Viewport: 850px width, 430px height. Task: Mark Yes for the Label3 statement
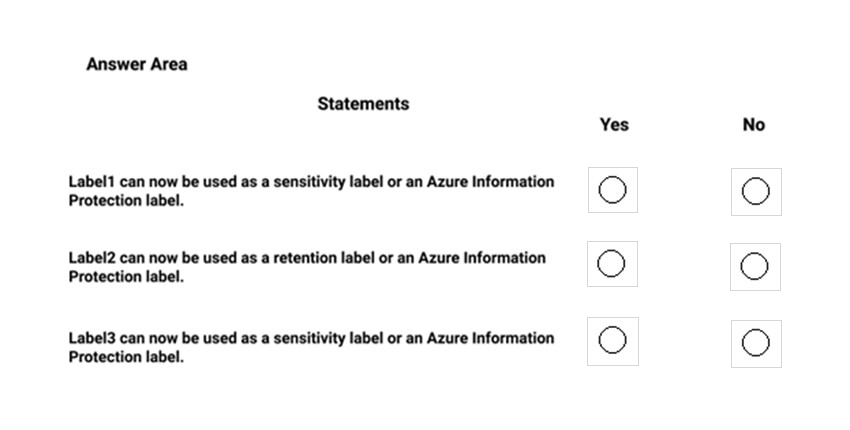613,341
